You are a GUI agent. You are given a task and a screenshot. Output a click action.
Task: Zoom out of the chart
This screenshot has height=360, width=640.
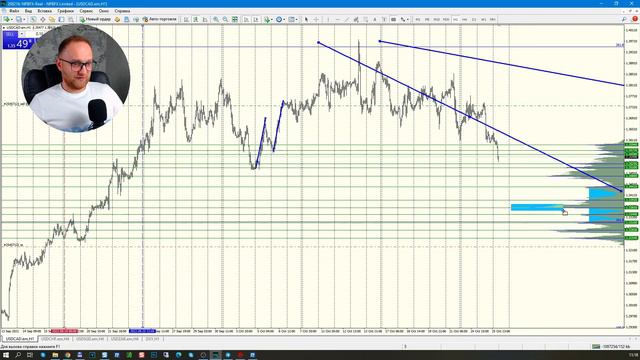[225, 19]
